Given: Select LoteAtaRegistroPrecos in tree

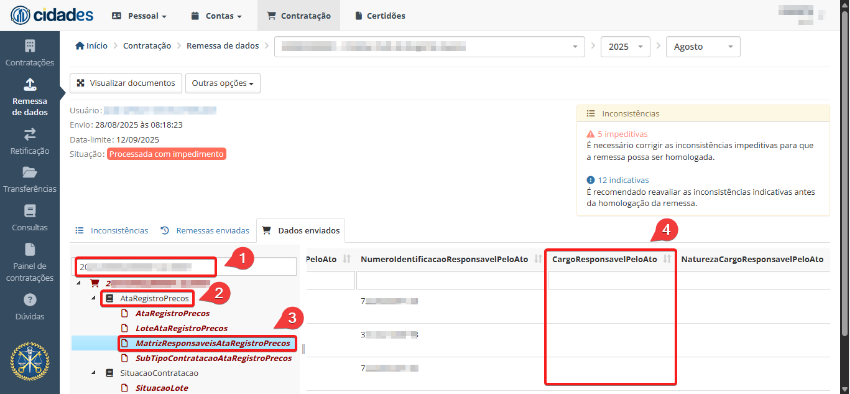Looking at the screenshot, I should tap(182, 328).
